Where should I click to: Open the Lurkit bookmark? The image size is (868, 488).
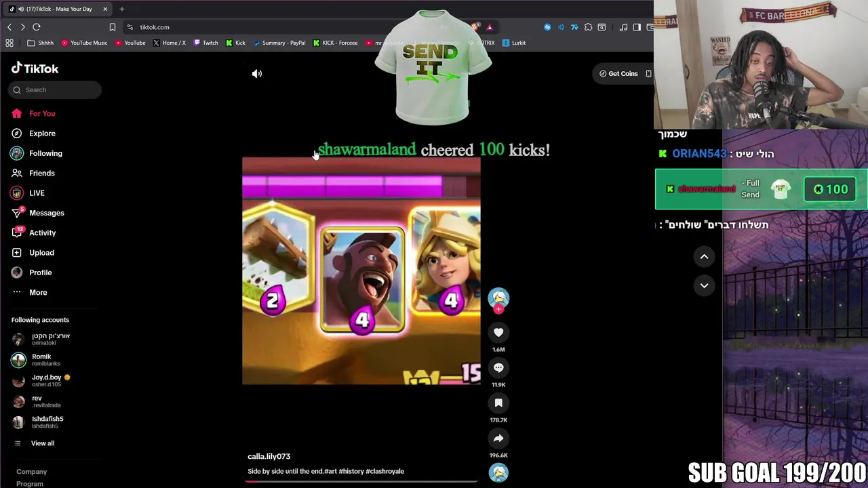tap(514, 43)
